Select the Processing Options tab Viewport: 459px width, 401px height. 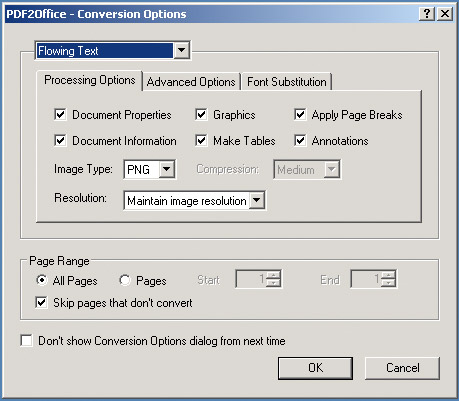(x=90, y=80)
